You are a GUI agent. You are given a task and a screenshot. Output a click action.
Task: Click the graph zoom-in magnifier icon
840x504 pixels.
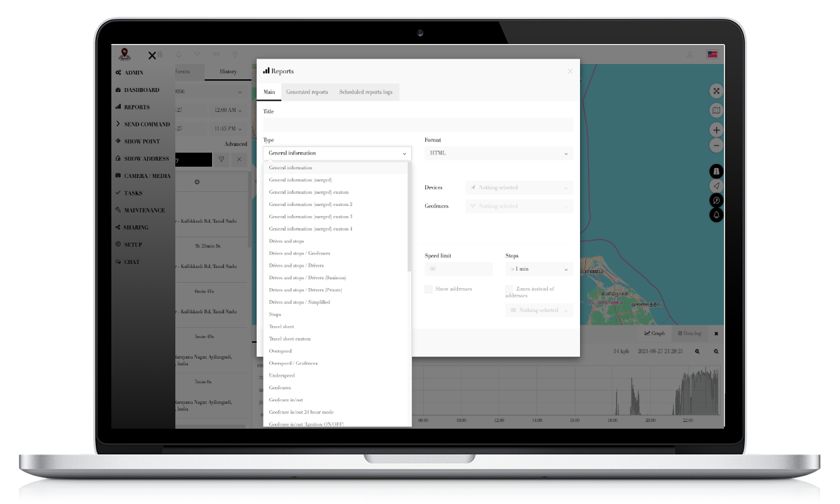697,351
